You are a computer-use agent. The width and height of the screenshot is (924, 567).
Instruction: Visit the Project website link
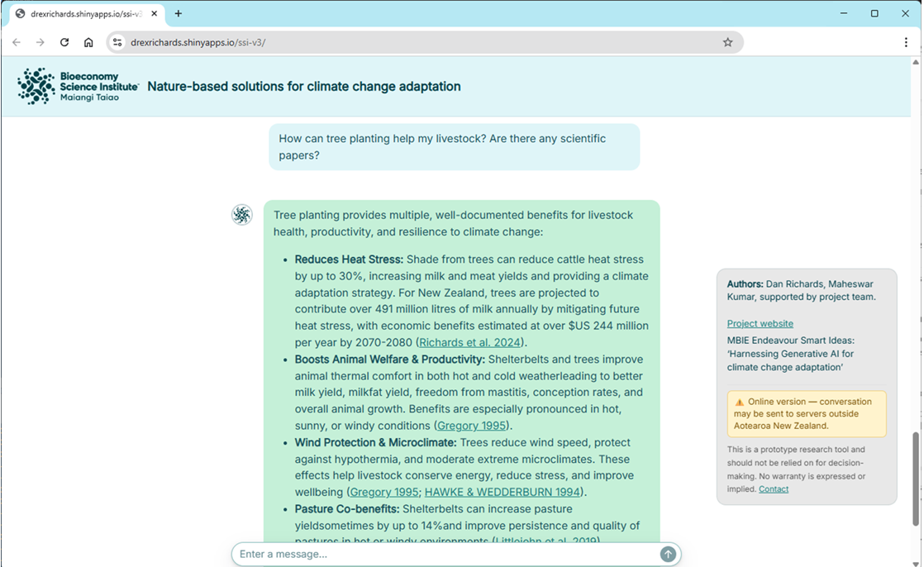(760, 323)
